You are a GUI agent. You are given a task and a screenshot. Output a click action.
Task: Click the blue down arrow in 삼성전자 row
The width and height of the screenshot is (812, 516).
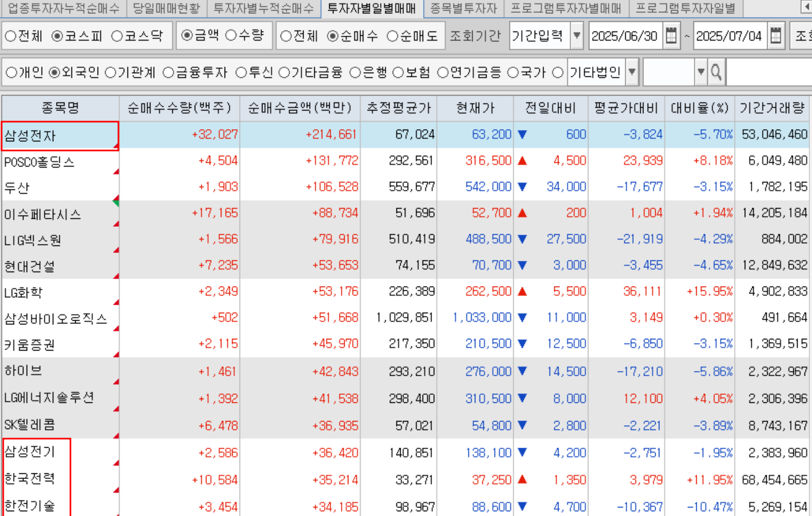522,134
